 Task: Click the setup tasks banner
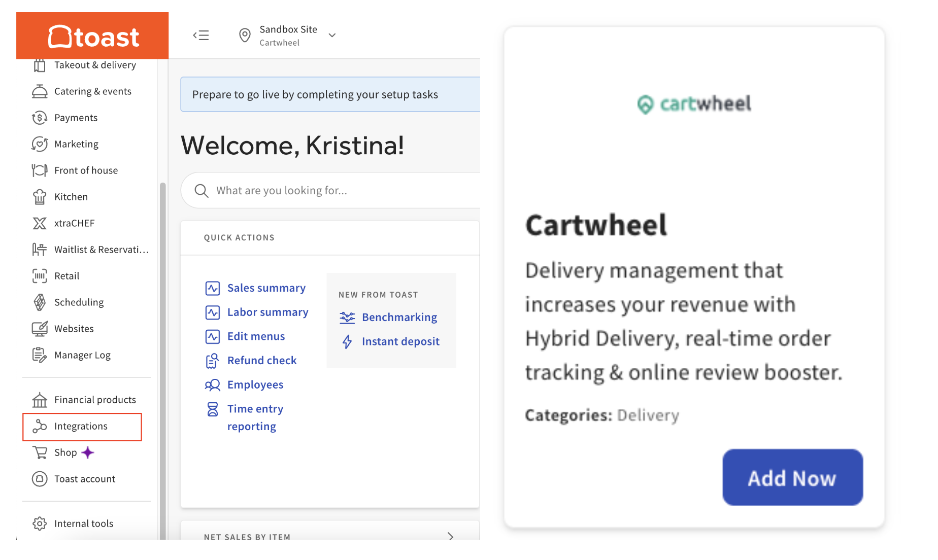(x=330, y=94)
